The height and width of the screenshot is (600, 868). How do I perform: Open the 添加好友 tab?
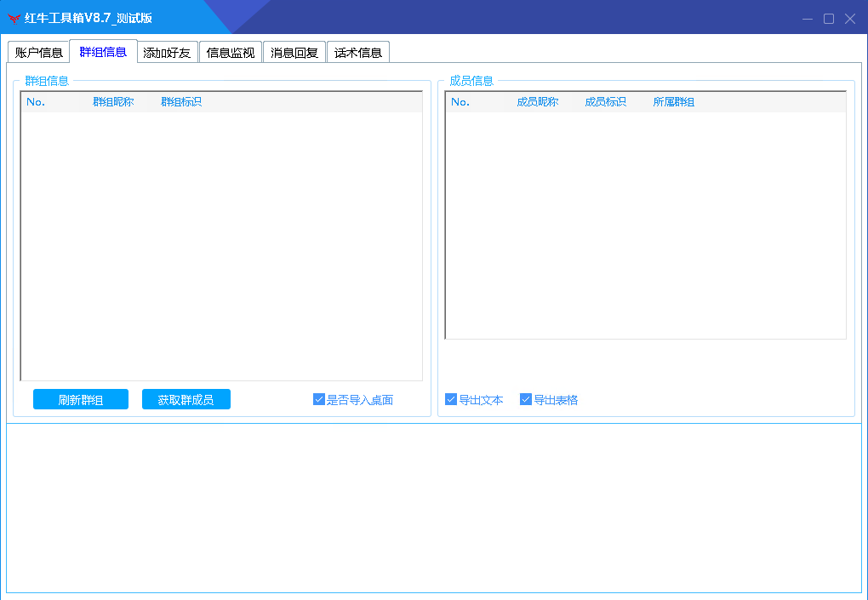(x=167, y=53)
